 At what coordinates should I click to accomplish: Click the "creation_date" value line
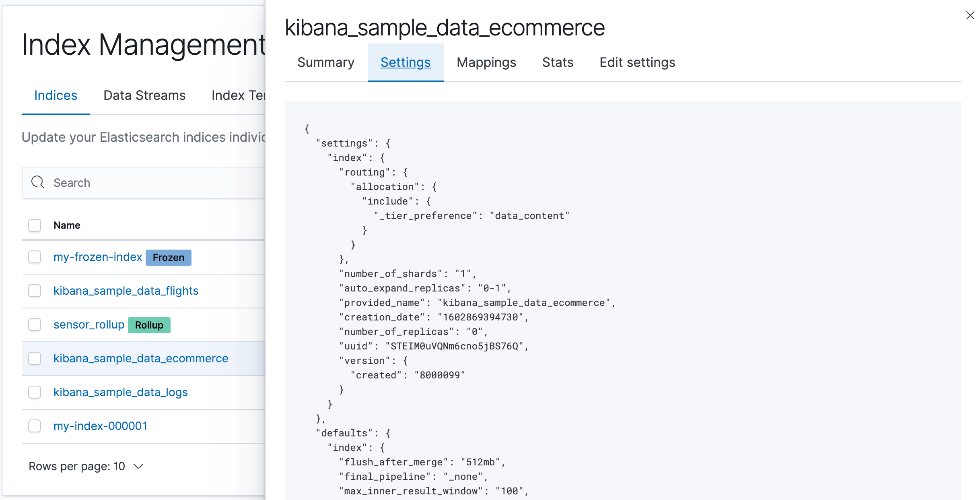coord(434,317)
